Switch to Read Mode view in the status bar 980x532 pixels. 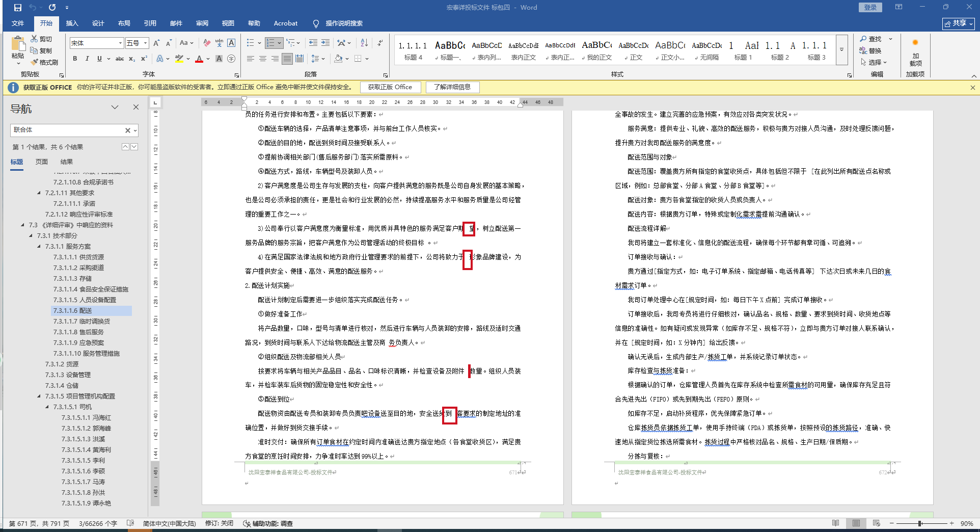point(835,523)
